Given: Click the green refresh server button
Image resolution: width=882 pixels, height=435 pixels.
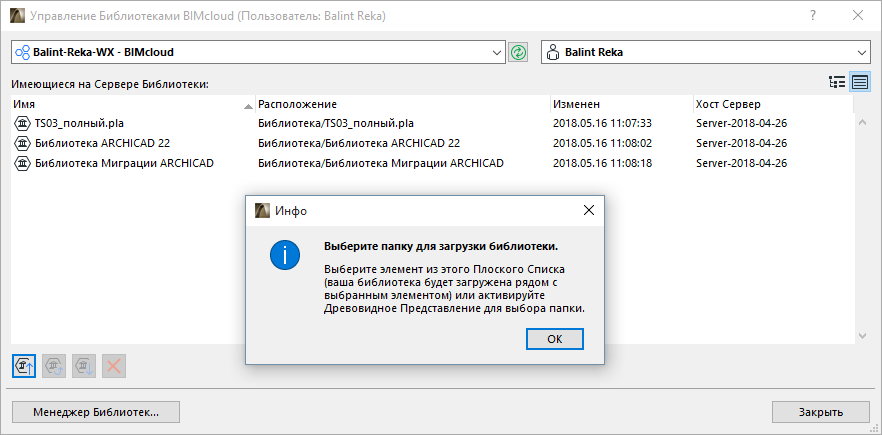Looking at the screenshot, I should click(518, 52).
